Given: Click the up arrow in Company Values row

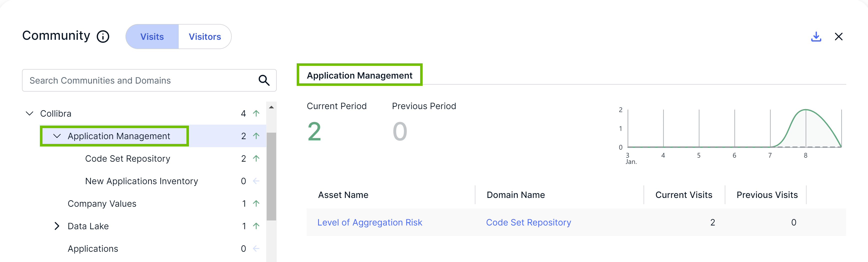Looking at the screenshot, I should (256, 203).
